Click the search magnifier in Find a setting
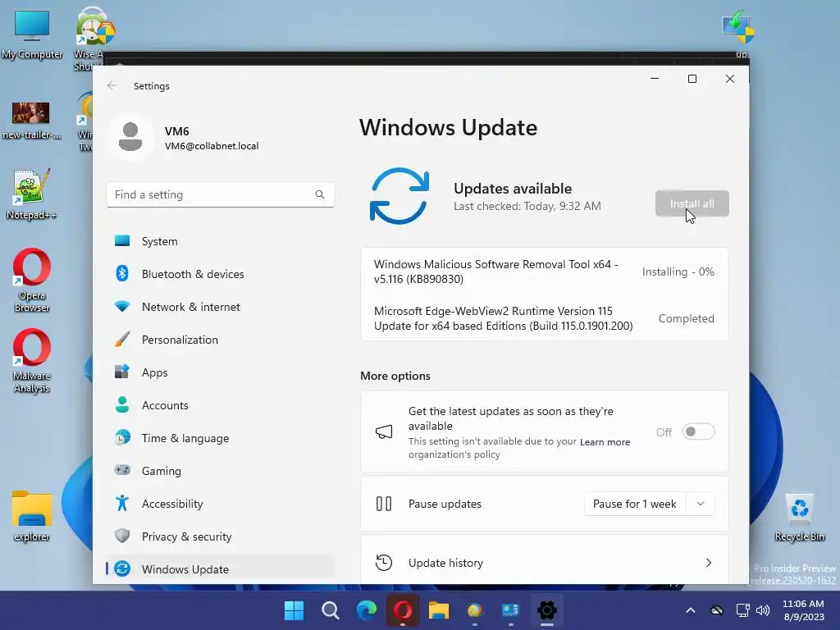Image resolution: width=840 pixels, height=630 pixels. pos(320,194)
